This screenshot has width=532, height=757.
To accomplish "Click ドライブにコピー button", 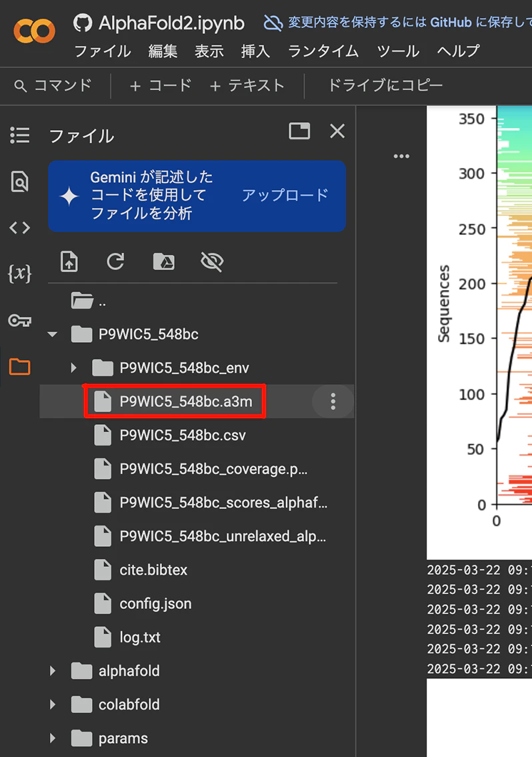I will 385,86.
